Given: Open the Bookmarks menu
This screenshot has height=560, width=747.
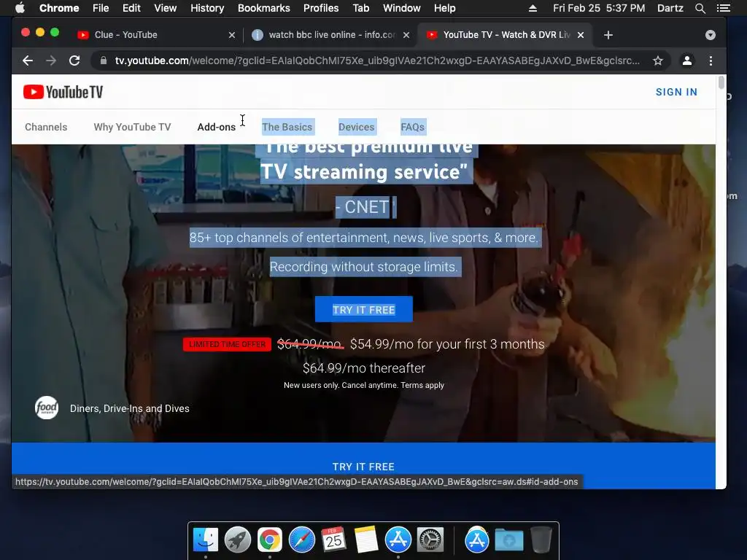Looking at the screenshot, I should tap(264, 8).
